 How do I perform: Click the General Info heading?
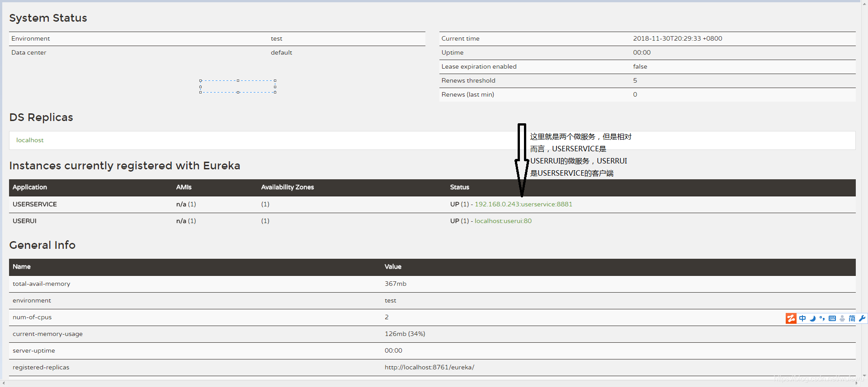tap(42, 245)
